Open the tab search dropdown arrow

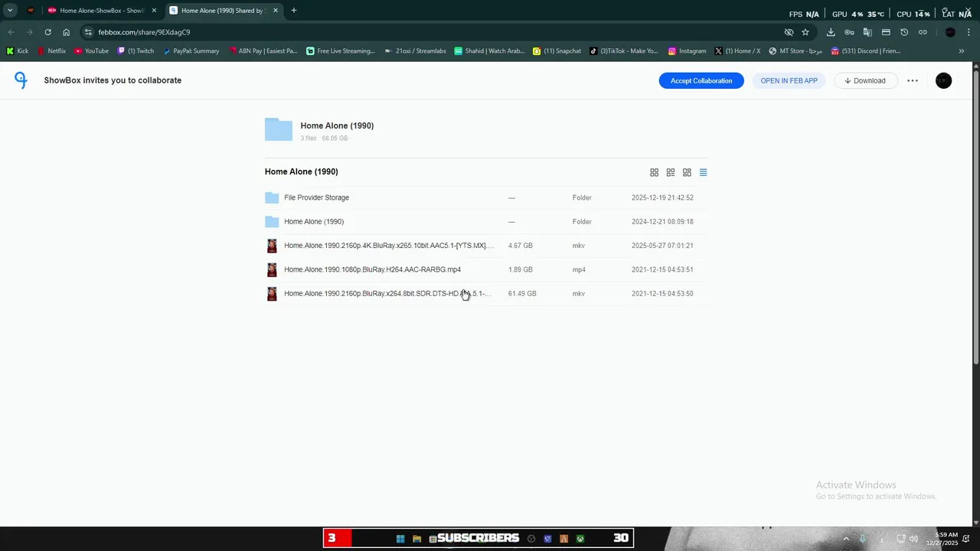point(10,11)
